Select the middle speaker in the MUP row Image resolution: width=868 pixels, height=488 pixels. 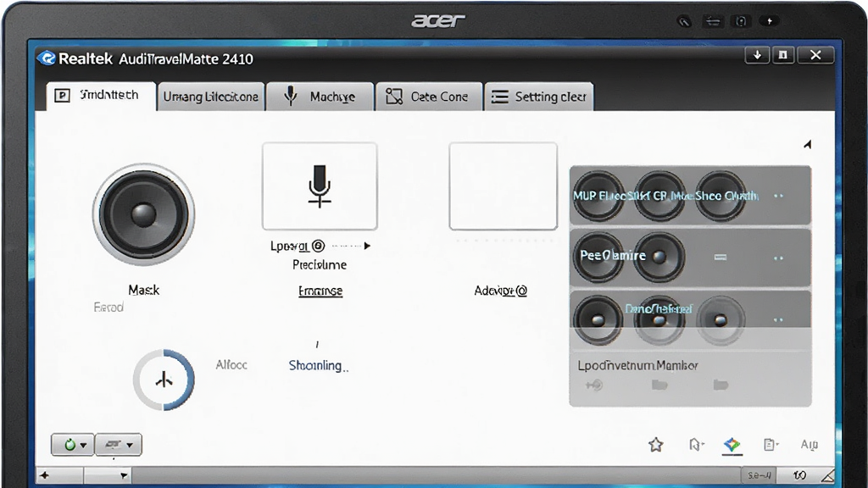[659, 196]
